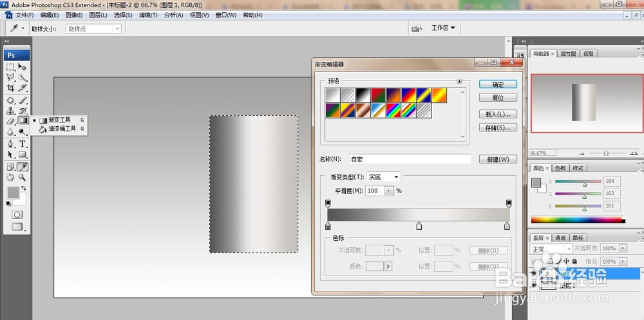This screenshot has width=644, height=320.
Task: Select the Rectangular Marquee tool
Action: pyautogui.click(x=11, y=67)
